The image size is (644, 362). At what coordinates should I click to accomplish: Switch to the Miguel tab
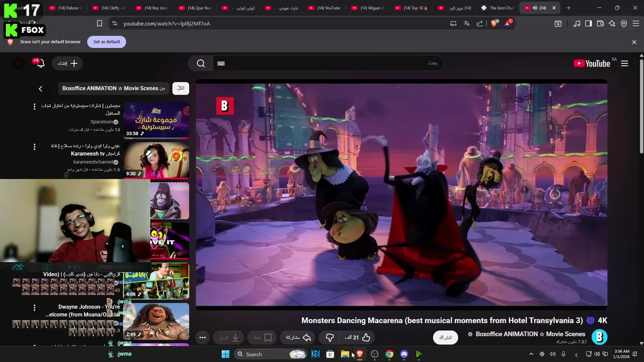(368, 8)
